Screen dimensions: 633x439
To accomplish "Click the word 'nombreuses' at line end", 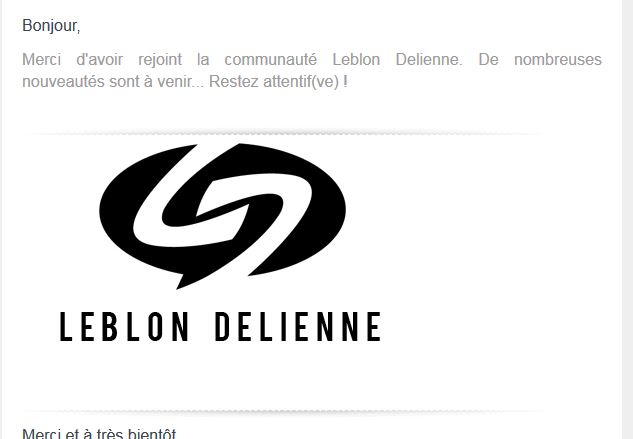I will [558, 60].
